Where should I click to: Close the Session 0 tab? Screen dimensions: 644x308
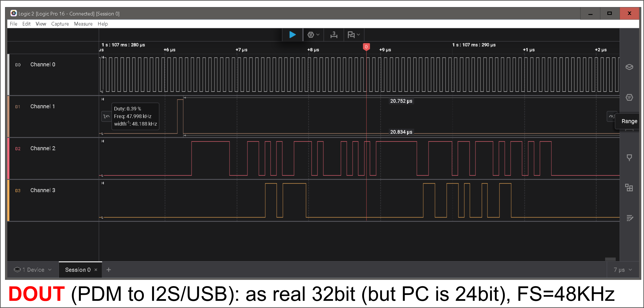[96, 270]
